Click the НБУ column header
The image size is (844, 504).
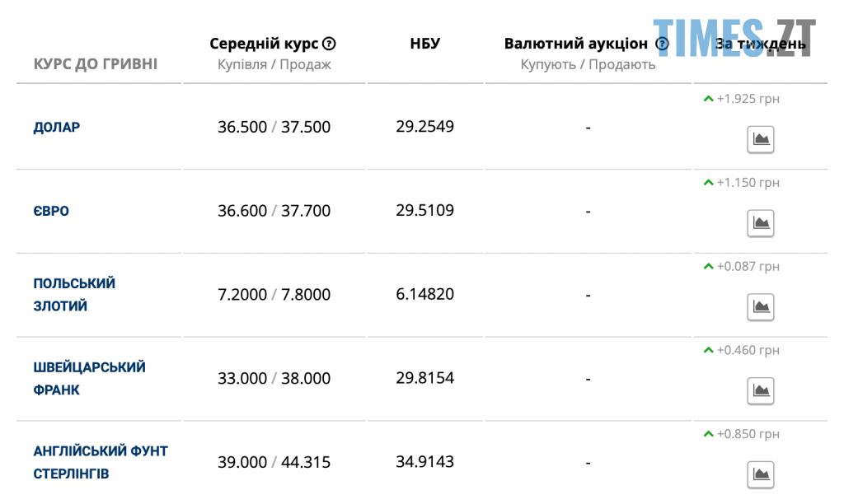click(x=425, y=44)
